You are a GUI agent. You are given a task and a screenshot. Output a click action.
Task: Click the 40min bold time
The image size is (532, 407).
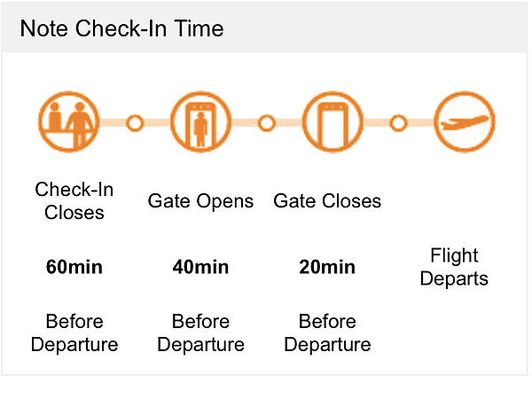coord(200,267)
